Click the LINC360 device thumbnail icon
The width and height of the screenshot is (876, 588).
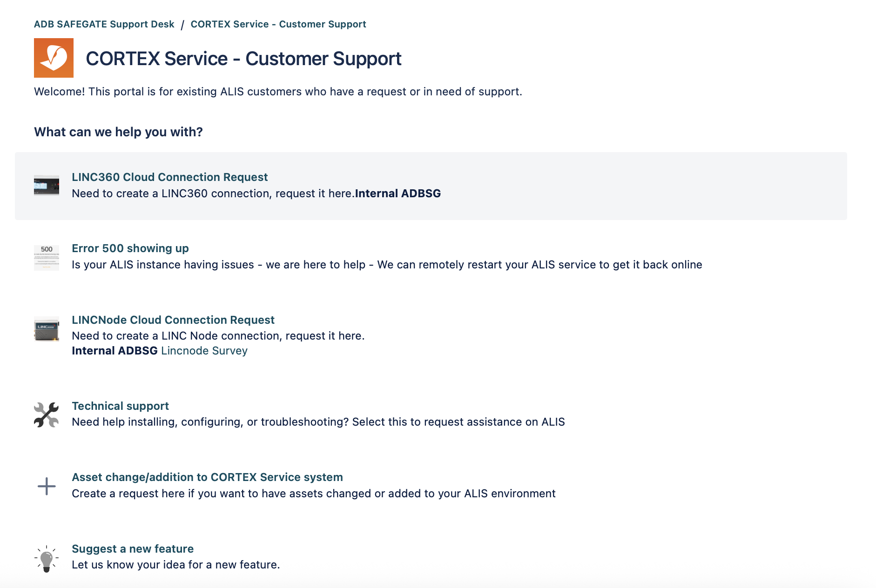pyautogui.click(x=47, y=186)
